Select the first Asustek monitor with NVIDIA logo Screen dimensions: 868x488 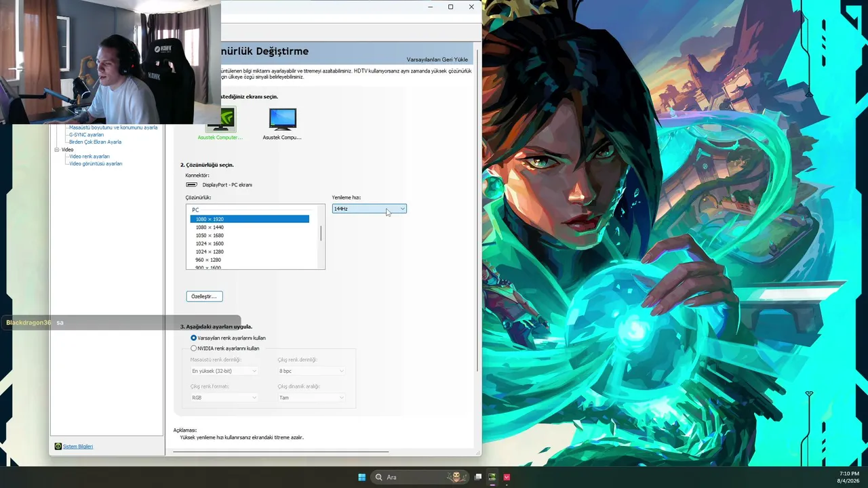[x=222, y=119]
